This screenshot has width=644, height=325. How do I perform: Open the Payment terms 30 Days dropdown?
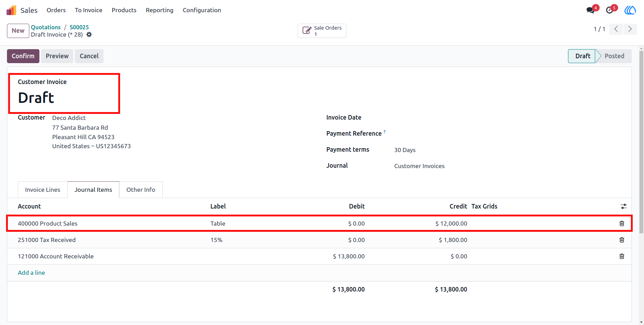pos(405,150)
